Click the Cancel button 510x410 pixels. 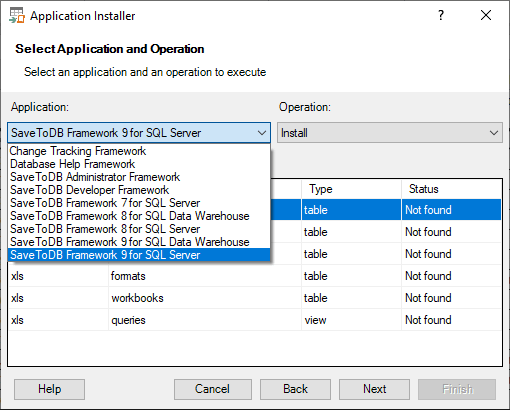[x=213, y=389]
